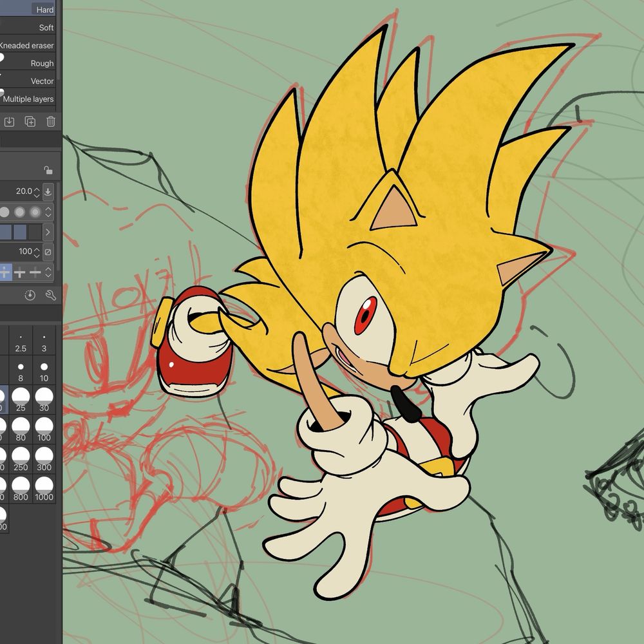Click the sub tool list scrollbar
The height and width of the screenshot is (644, 644).
point(59,40)
